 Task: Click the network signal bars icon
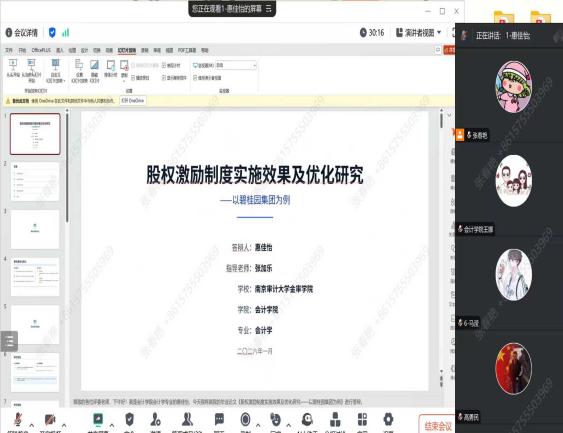(65, 33)
